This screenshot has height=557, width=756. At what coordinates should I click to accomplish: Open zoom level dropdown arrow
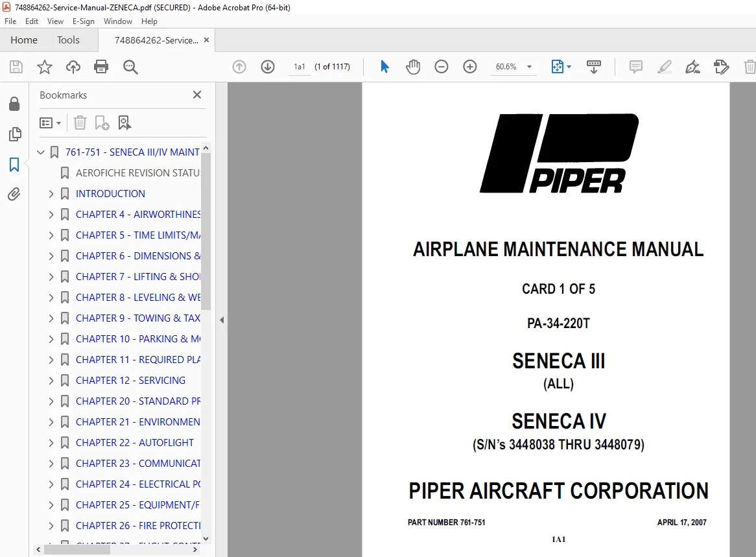tap(529, 67)
